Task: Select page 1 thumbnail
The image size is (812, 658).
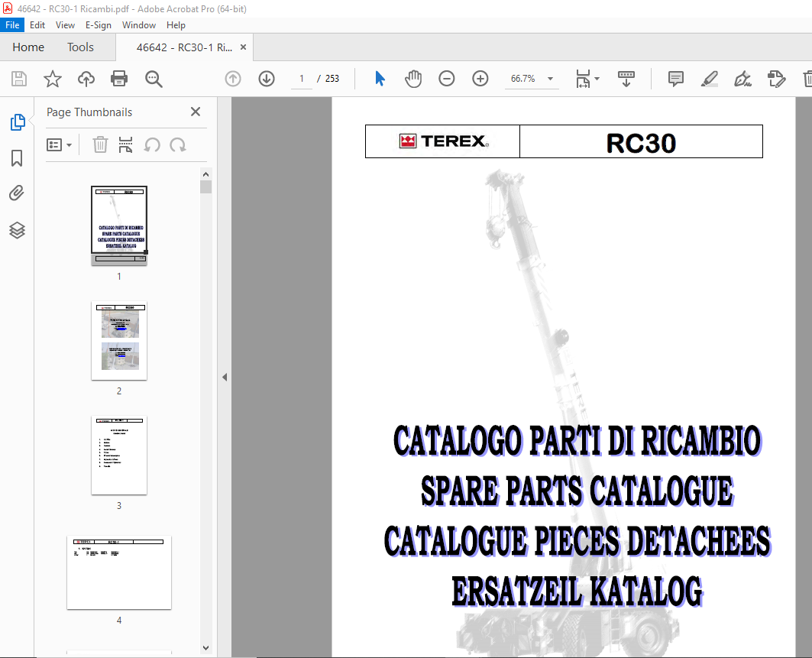Action: [119, 226]
